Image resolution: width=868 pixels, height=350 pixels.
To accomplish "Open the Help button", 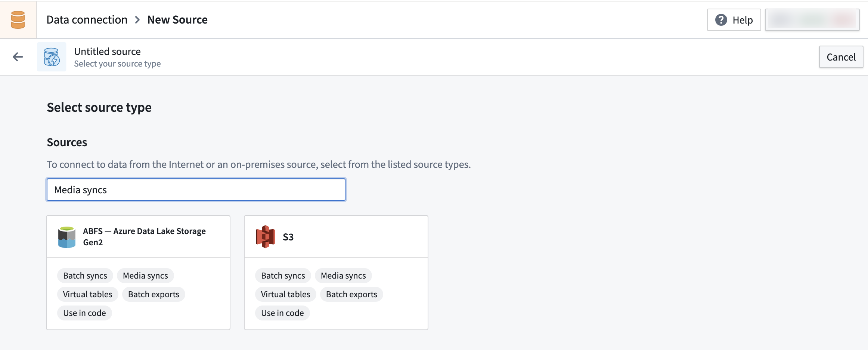I will (x=734, y=20).
